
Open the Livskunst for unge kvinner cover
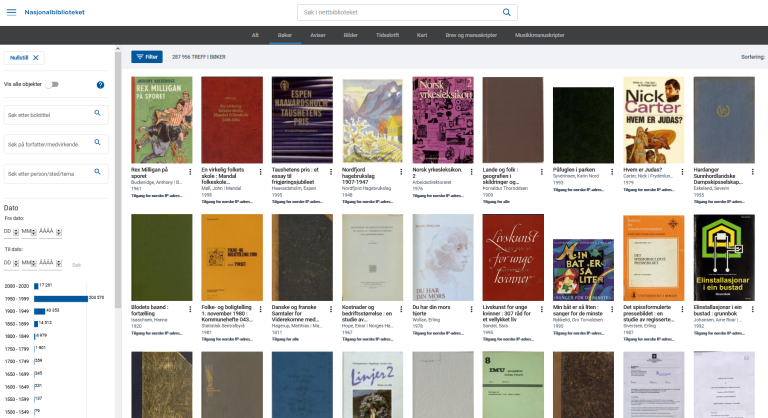tap(513, 257)
